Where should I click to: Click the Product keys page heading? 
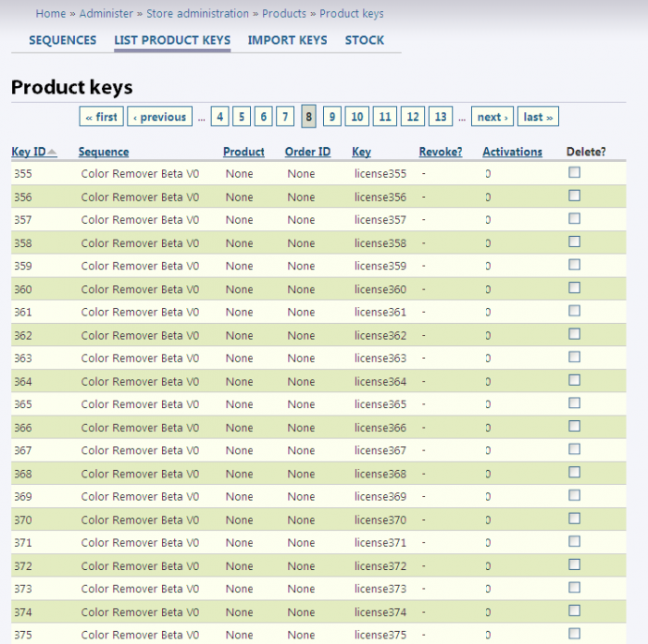tap(72, 87)
